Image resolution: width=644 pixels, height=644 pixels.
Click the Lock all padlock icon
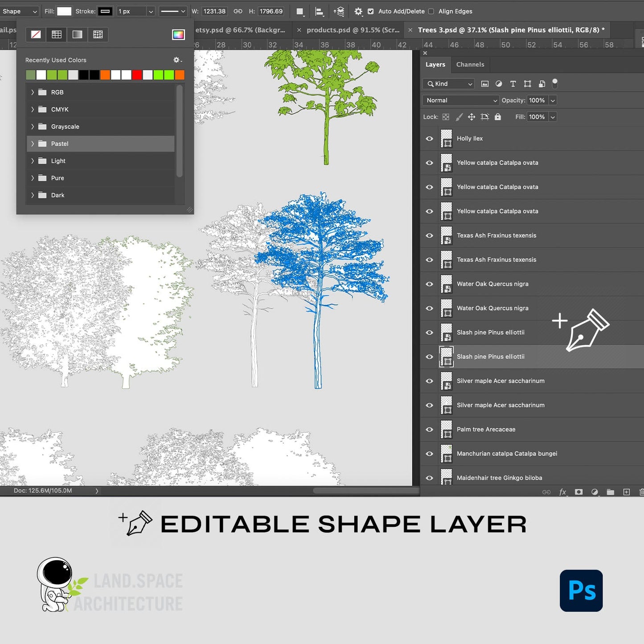point(498,117)
